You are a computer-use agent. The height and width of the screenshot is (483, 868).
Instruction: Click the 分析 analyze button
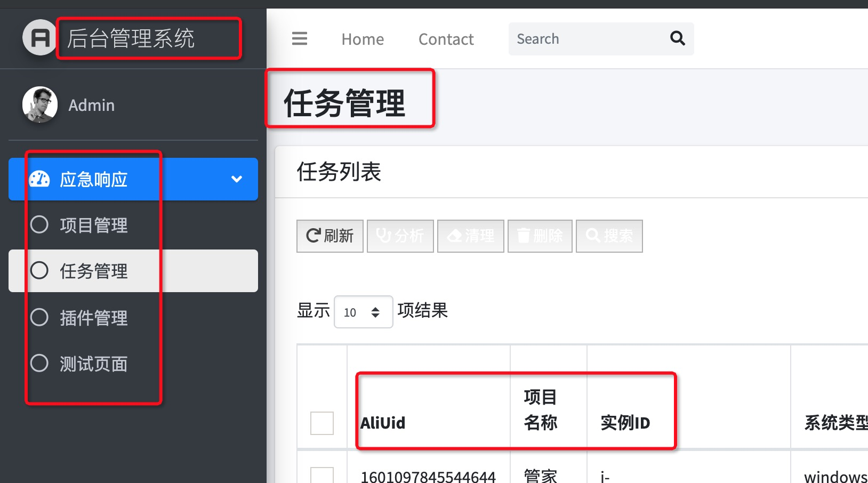coord(400,236)
